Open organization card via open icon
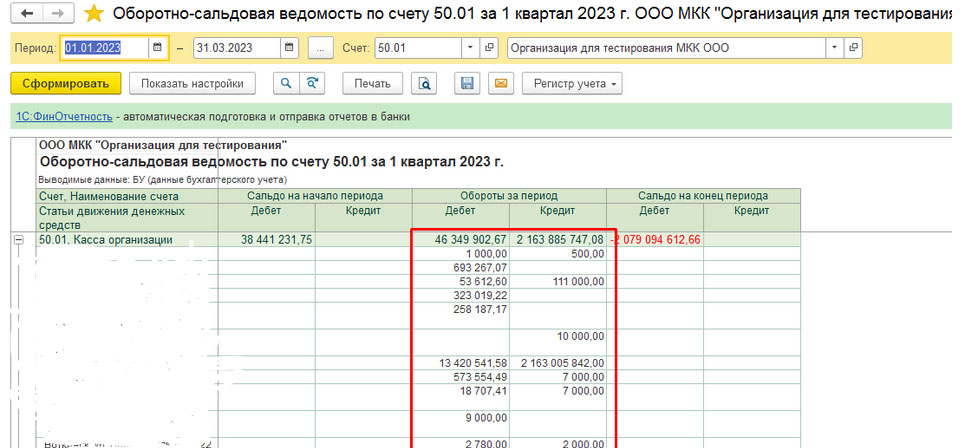The width and height of the screenshot is (967, 448). pos(853,48)
